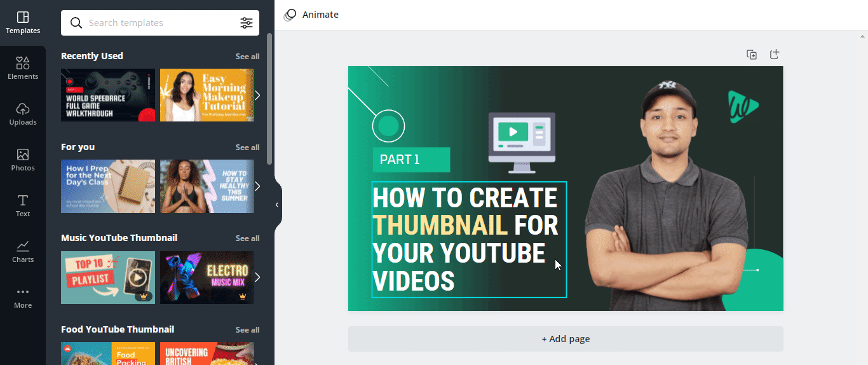Open template search filter settings
Image resolution: width=868 pixels, height=365 pixels.
(x=247, y=23)
